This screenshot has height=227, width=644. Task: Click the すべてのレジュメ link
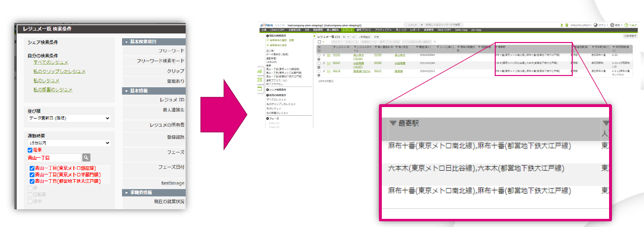[x=51, y=63]
